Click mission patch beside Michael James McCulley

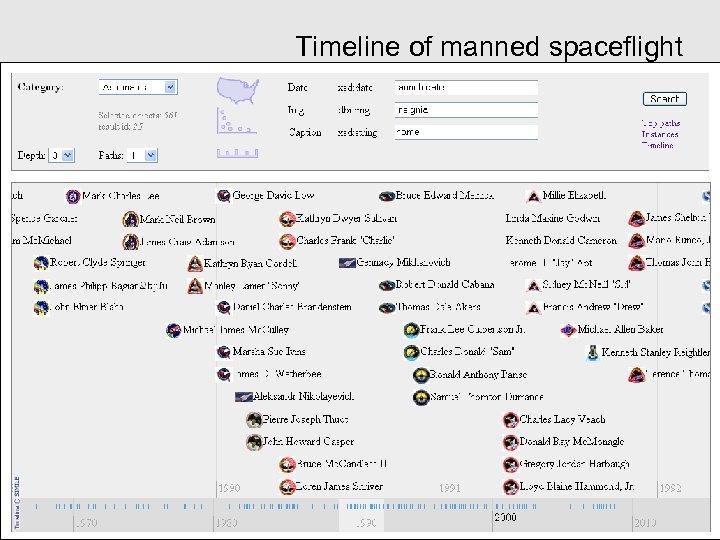click(174, 330)
